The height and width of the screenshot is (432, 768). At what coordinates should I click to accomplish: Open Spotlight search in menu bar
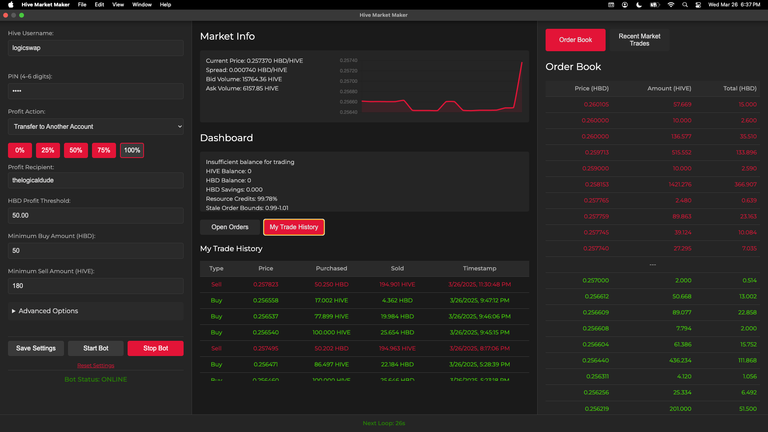tap(685, 4)
